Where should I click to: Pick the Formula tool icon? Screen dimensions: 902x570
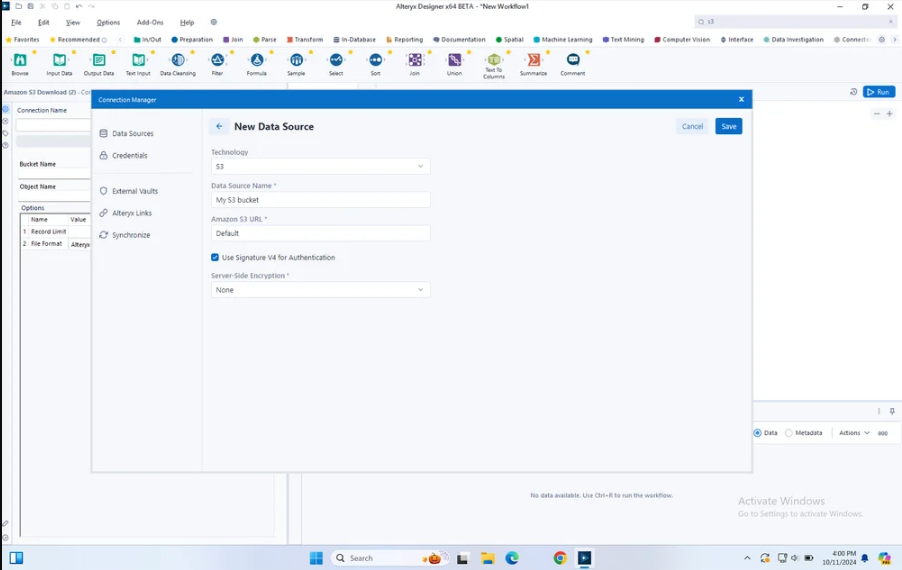point(257,60)
